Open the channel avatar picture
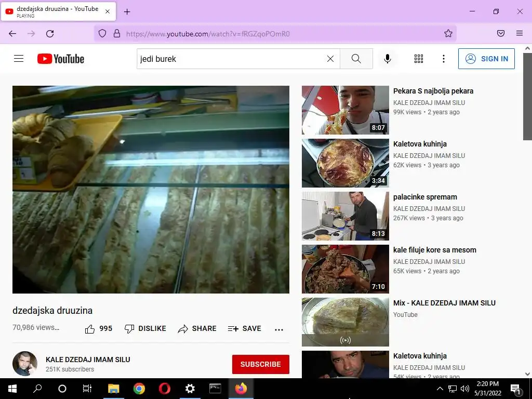 (x=25, y=363)
